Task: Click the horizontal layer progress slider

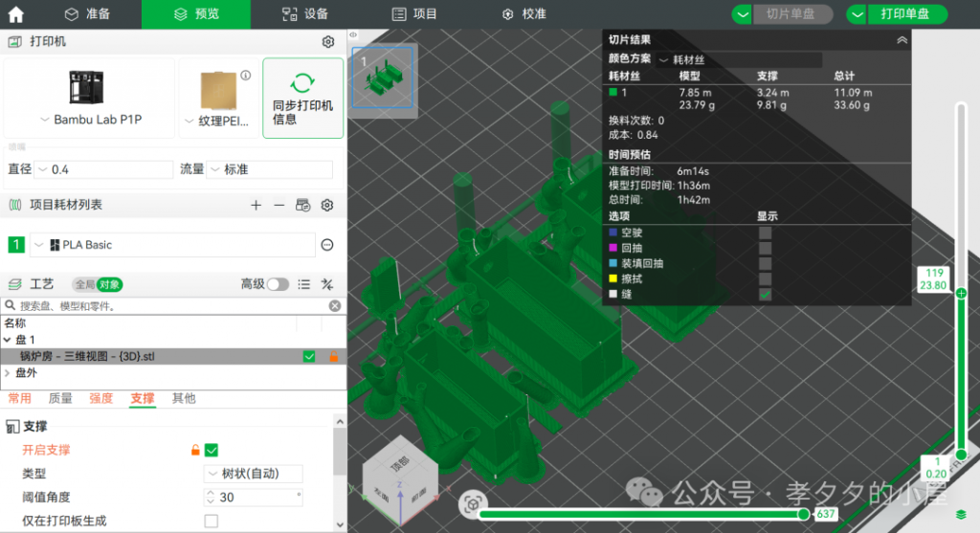Action: [x=641, y=514]
